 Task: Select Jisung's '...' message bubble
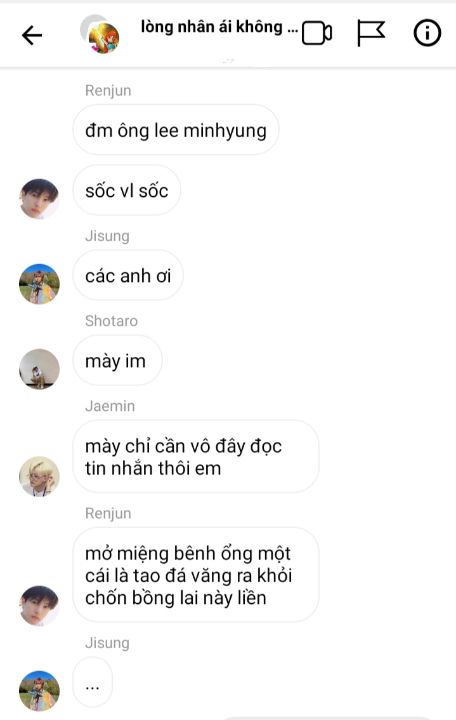[93, 682]
